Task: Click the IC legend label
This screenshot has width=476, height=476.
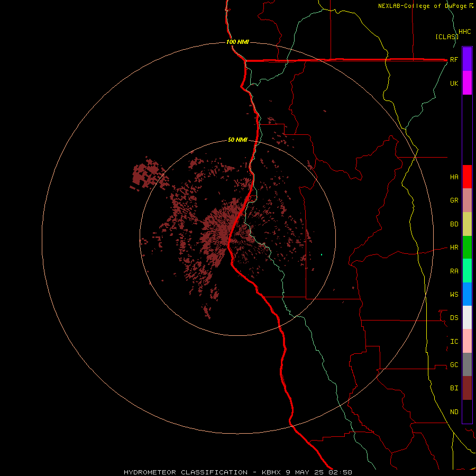Action: coord(454,342)
